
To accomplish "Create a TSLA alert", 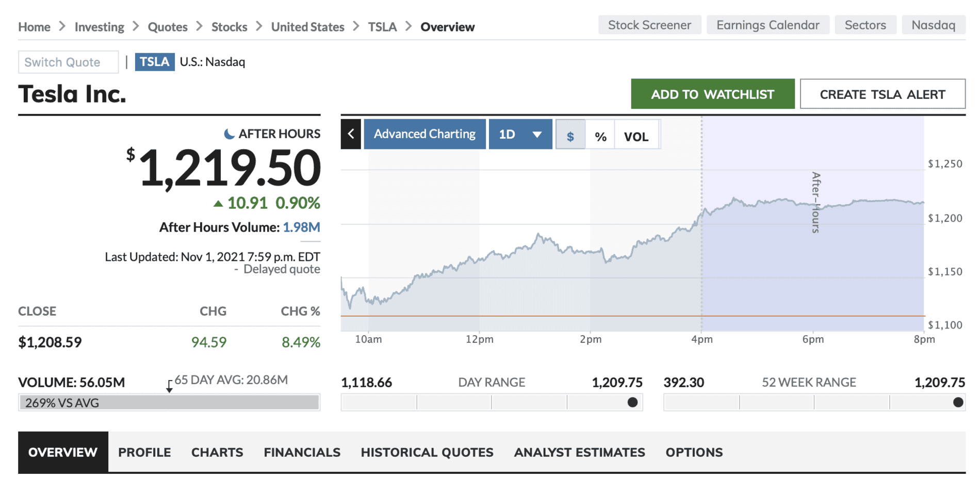I will click(882, 94).
